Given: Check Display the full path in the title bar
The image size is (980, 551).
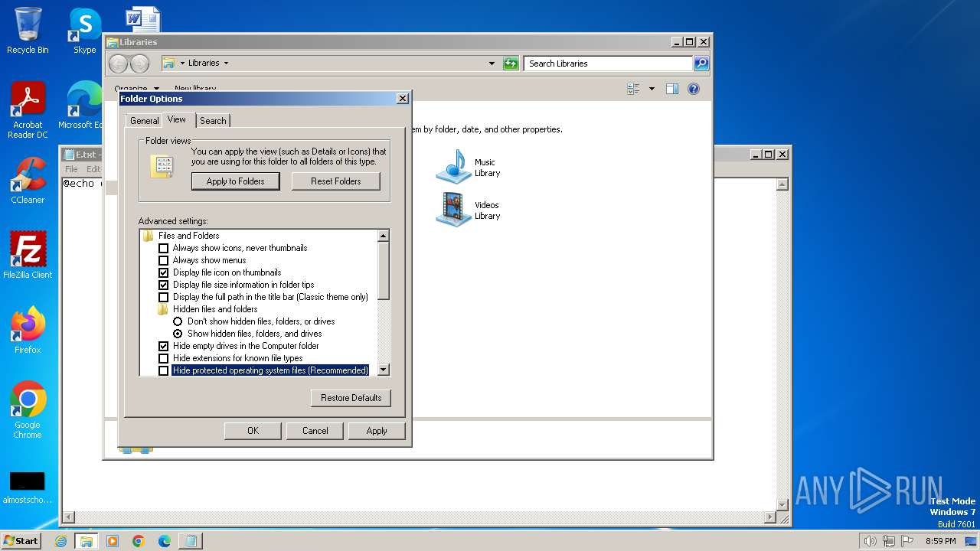Looking at the screenshot, I should [x=163, y=297].
